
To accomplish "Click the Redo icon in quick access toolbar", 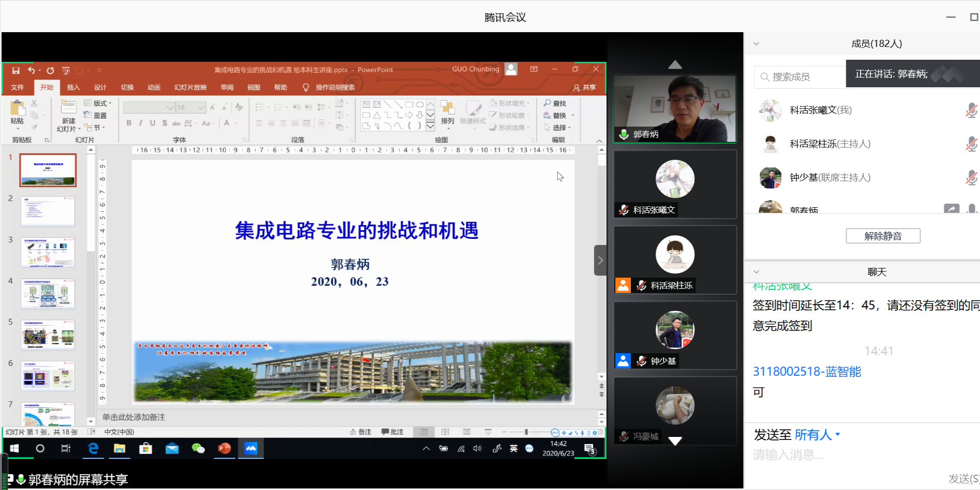I will 50,70.
